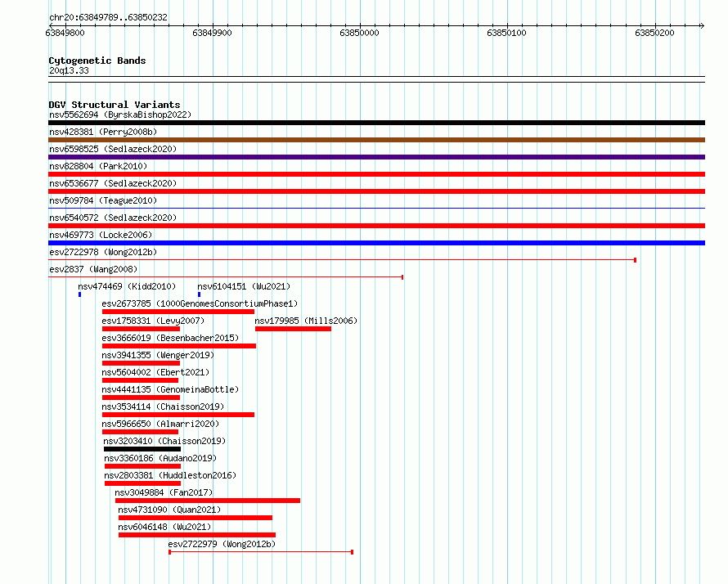Open nsv3941355 (Wenger2019) label
728x584 pixels.
(158, 355)
